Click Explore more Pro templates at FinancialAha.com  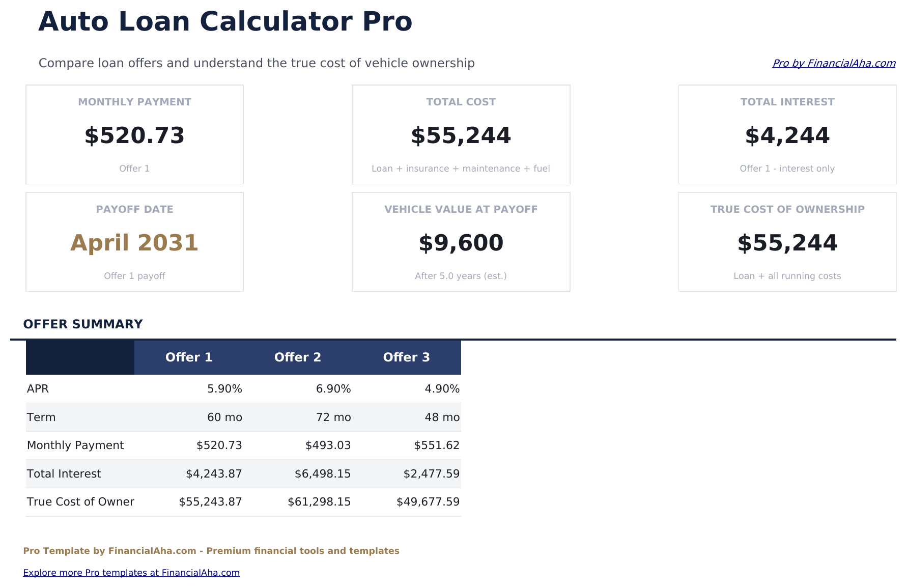coord(131,572)
